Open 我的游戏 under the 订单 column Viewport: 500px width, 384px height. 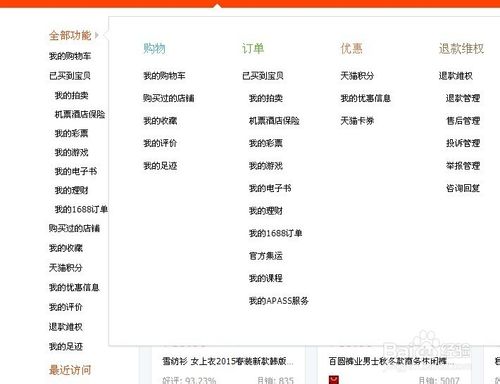[266, 166]
